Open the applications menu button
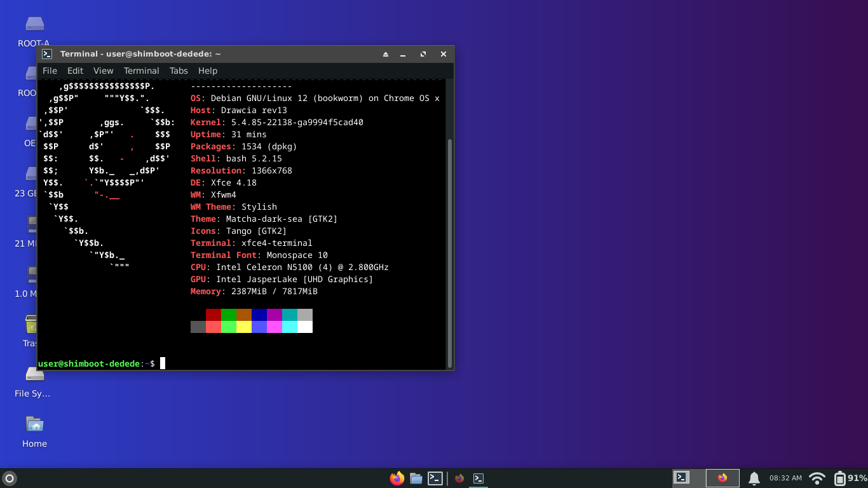The height and width of the screenshot is (488, 868). tap(10, 478)
